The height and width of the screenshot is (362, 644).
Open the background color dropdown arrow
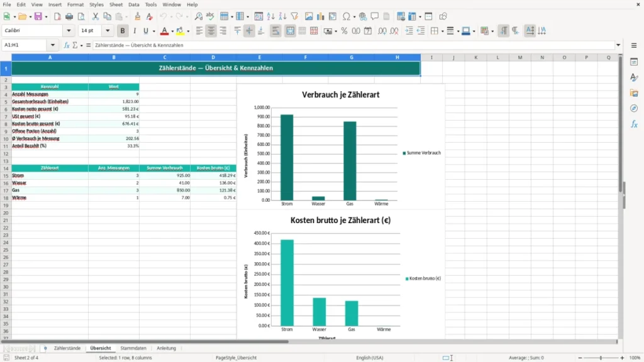(188, 31)
